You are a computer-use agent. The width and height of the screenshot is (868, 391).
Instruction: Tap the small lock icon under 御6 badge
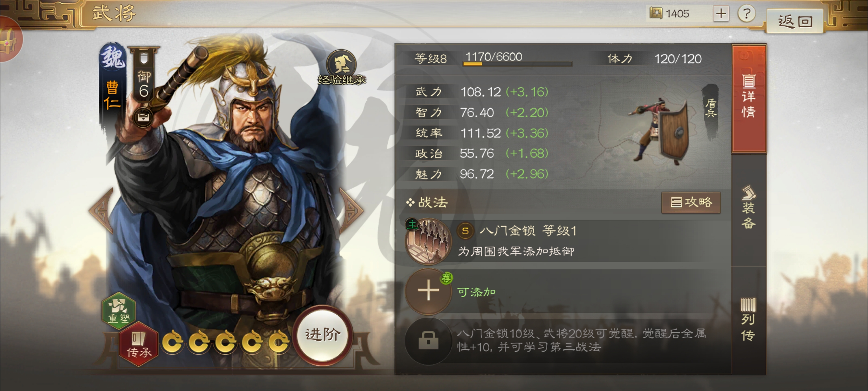(x=143, y=117)
